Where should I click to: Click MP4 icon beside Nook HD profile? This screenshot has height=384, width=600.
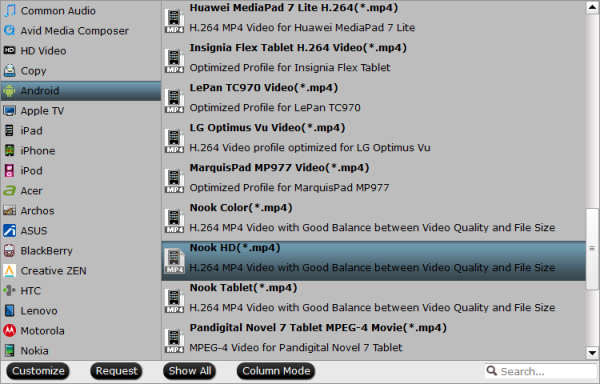(174, 260)
